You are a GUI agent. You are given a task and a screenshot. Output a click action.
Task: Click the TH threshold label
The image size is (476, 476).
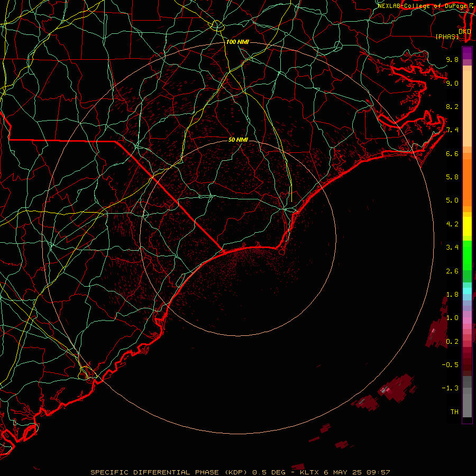(x=454, y=412)
